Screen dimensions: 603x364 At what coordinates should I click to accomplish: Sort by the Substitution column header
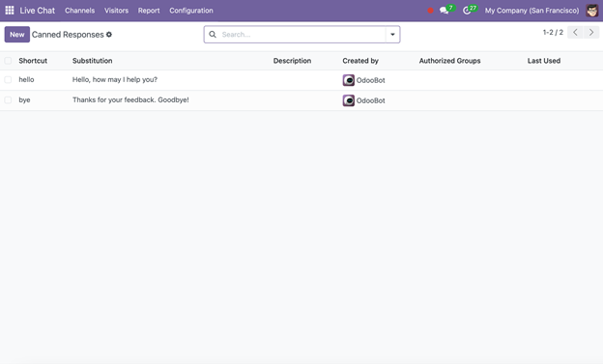[x=93, y=61]
